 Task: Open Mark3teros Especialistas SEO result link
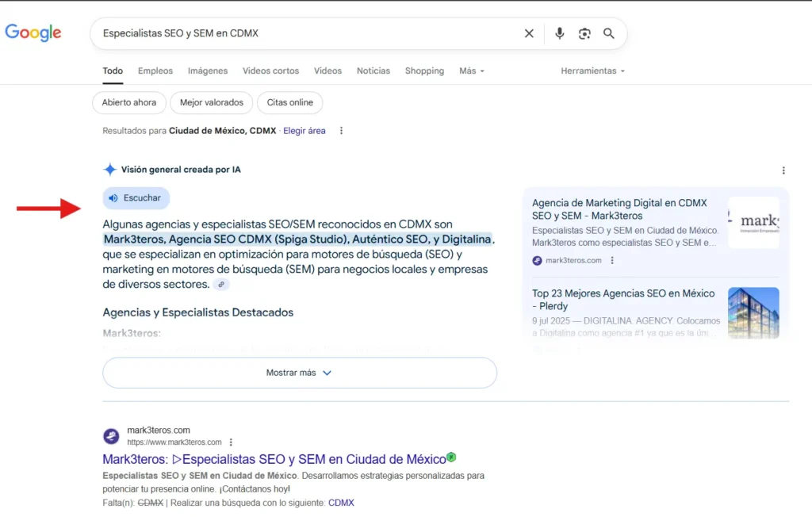pos(274,459)
